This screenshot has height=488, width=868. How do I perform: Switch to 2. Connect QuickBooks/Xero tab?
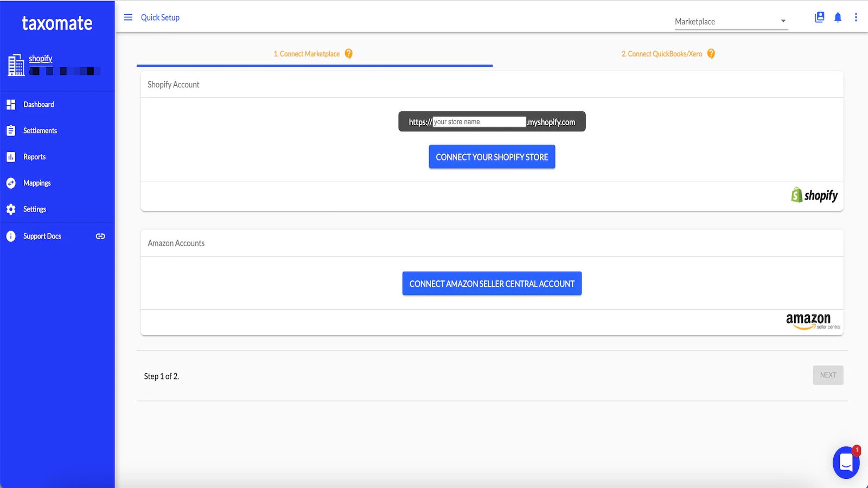pos(670,54)
